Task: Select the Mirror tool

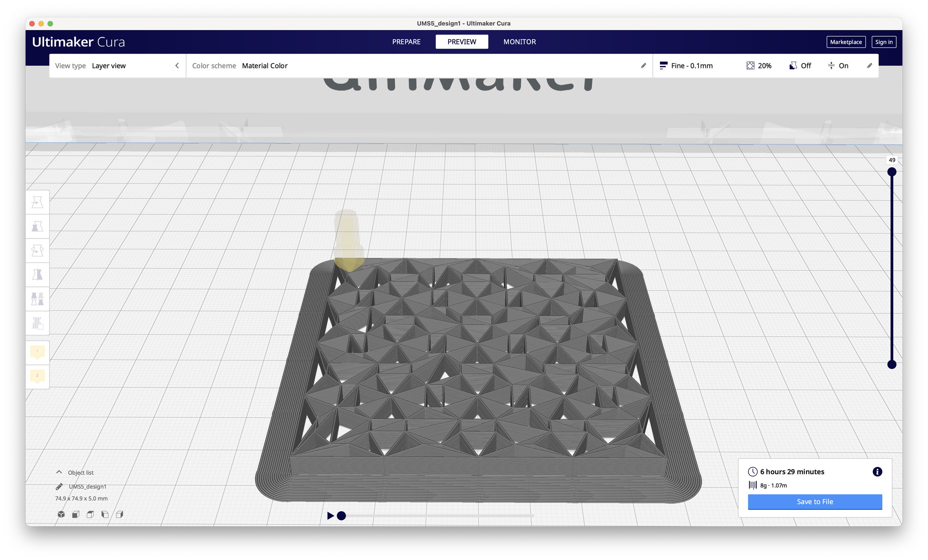Action: 38,274
